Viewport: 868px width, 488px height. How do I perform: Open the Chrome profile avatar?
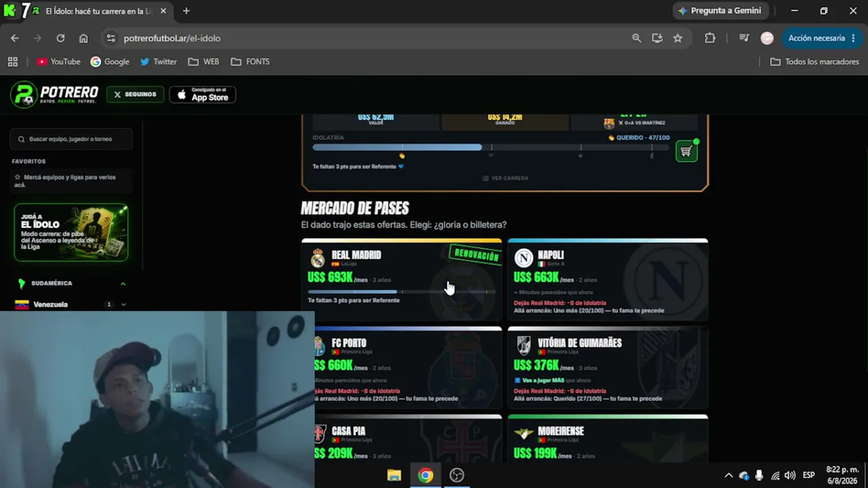pos(767,39)
